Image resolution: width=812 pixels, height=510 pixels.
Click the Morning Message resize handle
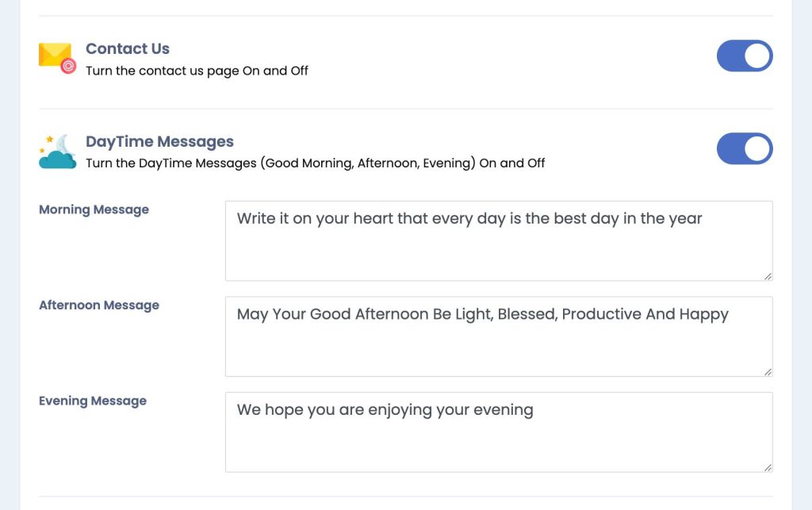(x=768, y=277)
